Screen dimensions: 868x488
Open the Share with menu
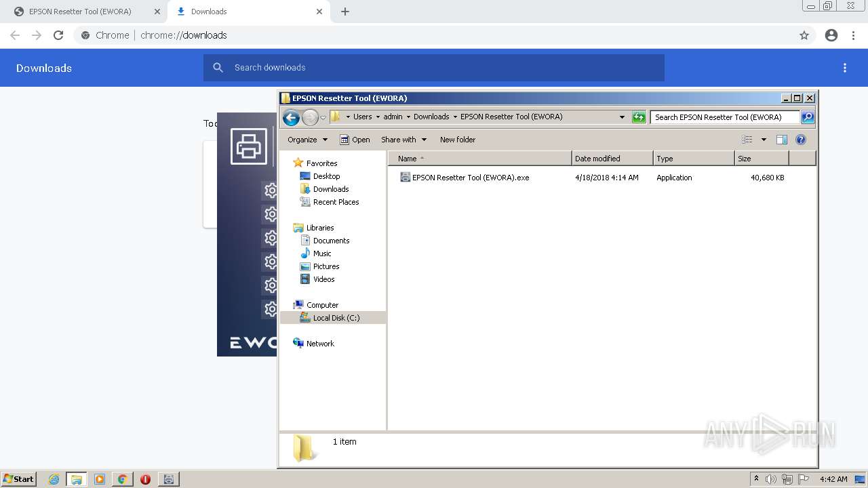tap(403, 140)
